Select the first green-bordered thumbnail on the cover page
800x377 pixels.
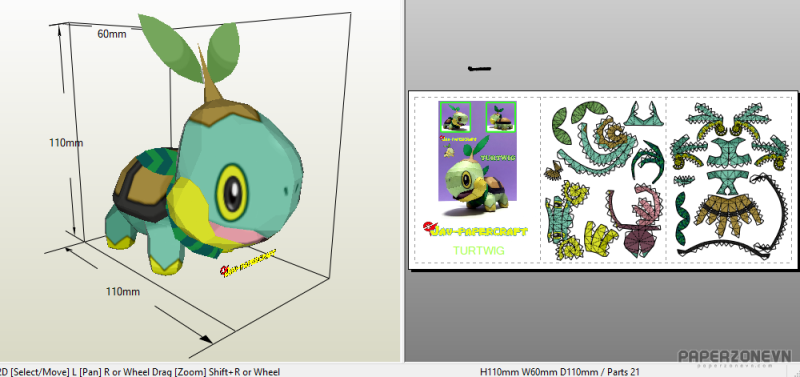point(455,117)
